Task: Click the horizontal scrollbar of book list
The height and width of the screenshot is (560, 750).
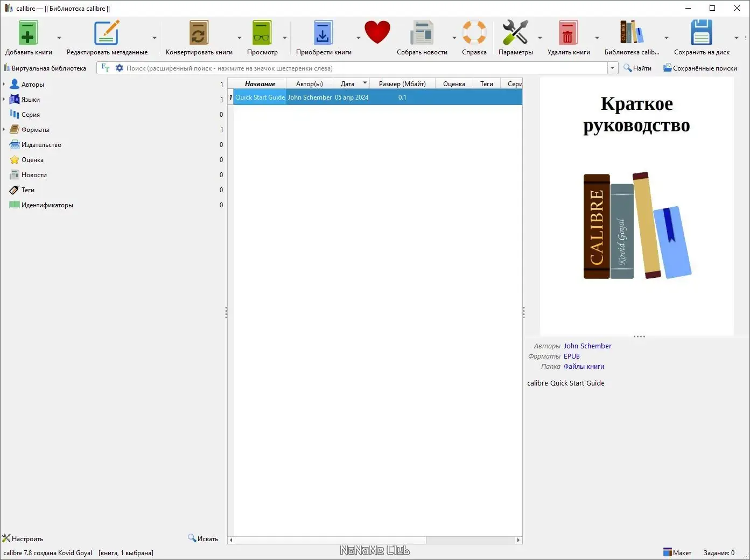Action: coord(330,540)
